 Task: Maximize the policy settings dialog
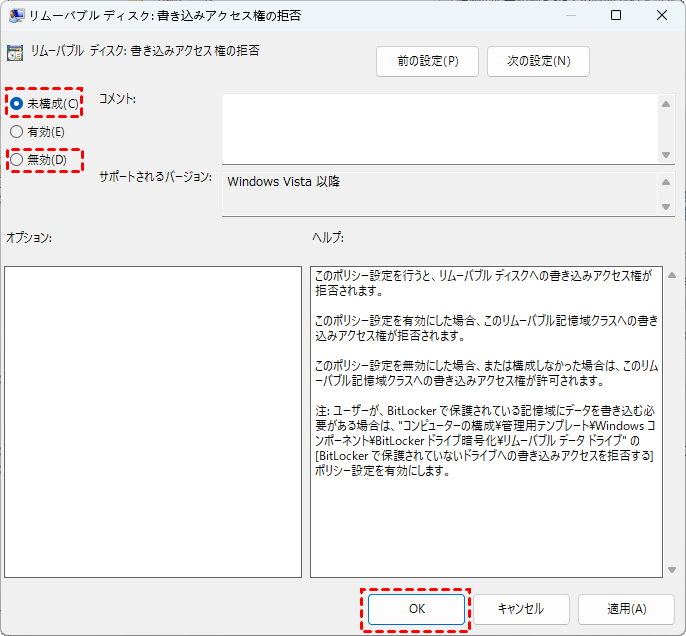(616, 16)
